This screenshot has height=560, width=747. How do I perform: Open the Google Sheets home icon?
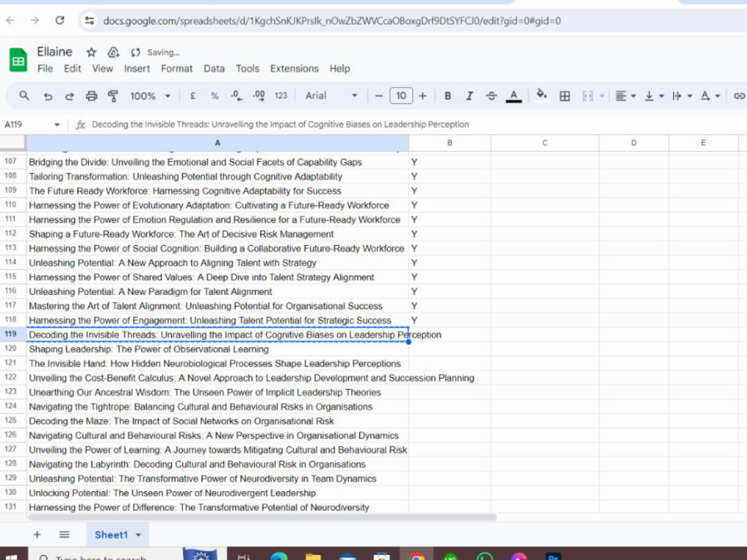pyautogui.click(x=18, y=60)
